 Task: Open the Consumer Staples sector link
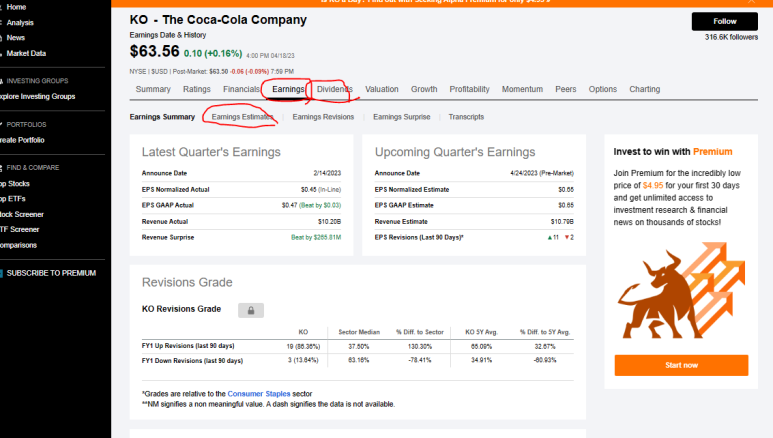259,394
